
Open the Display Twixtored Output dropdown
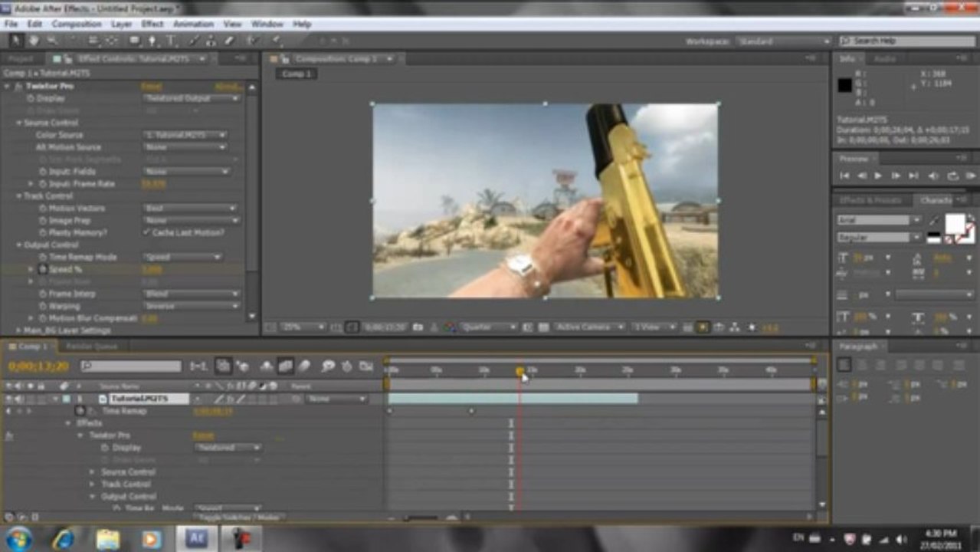pyautogui.click(x=192, y=98)
